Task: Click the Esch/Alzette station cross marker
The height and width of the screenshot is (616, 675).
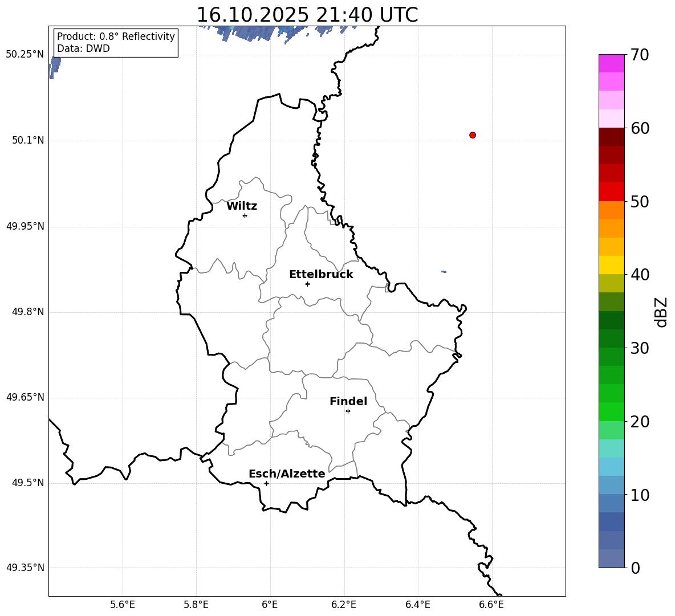Action: pyautogui.click(x=266, y=483)
